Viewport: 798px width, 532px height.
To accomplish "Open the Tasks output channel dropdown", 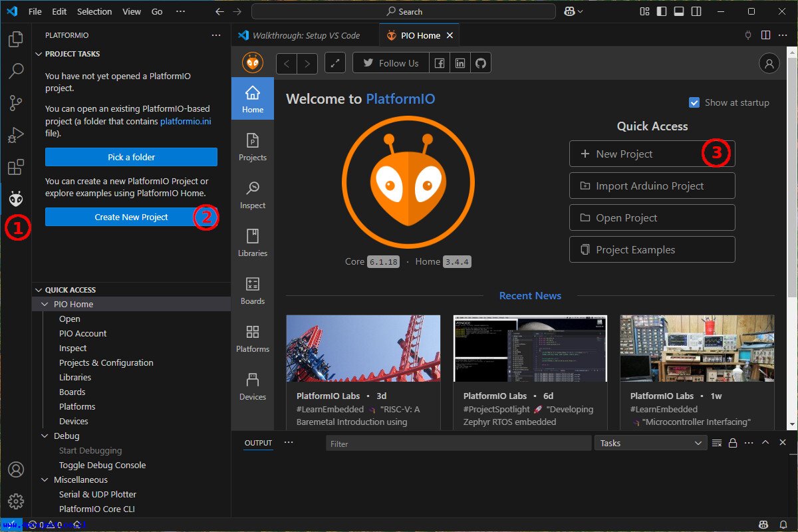I will (651, 443).
